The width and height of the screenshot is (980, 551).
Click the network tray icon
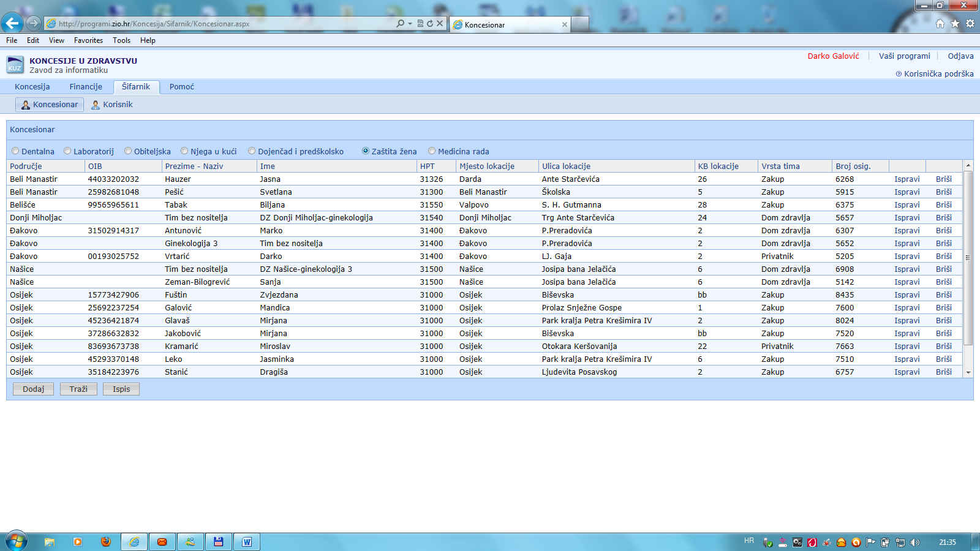click(900, 542)
